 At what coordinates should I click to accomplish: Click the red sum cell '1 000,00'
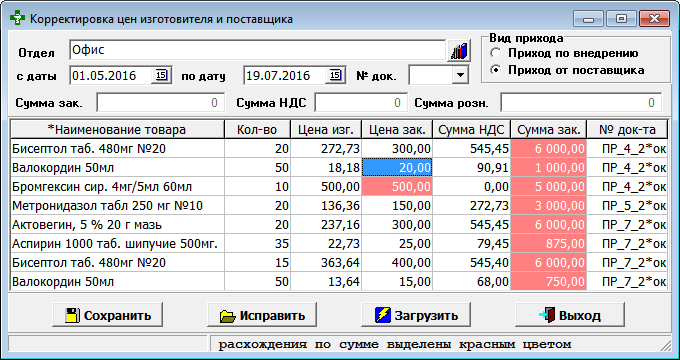[x=549, y=167]
